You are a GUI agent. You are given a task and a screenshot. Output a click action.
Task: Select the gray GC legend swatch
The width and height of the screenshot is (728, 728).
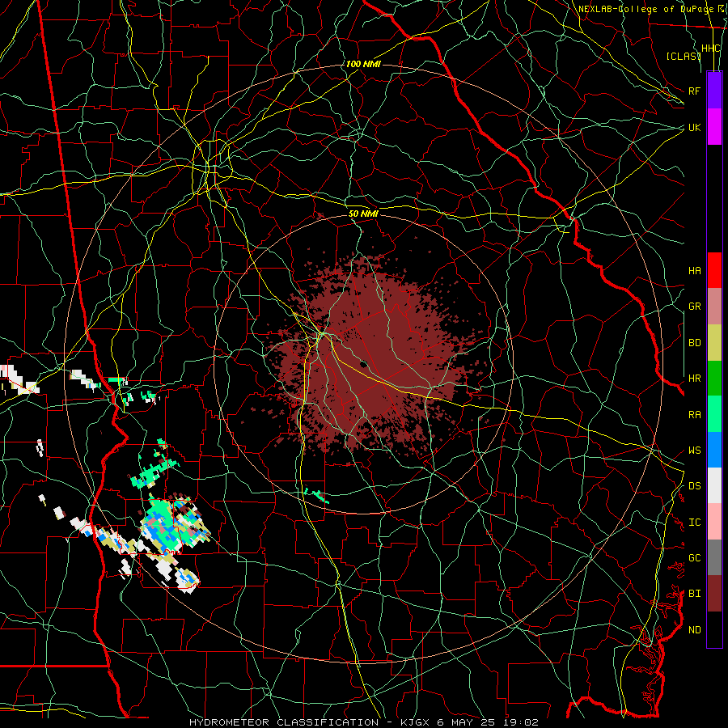714,557
